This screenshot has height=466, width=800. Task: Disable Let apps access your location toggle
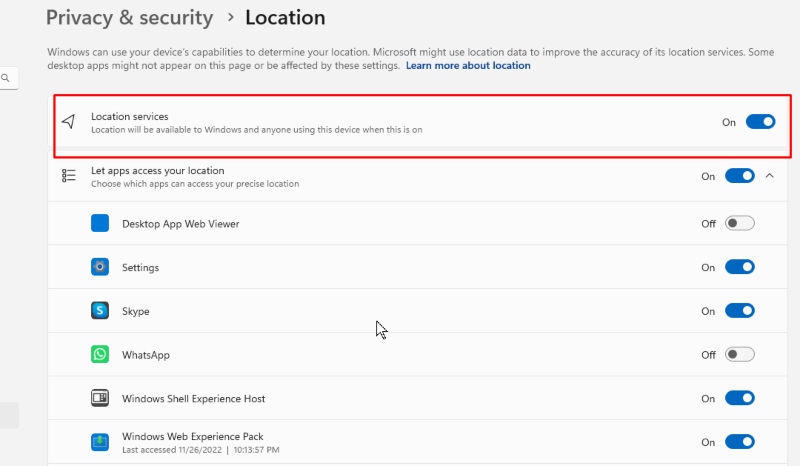coord(739,176)
